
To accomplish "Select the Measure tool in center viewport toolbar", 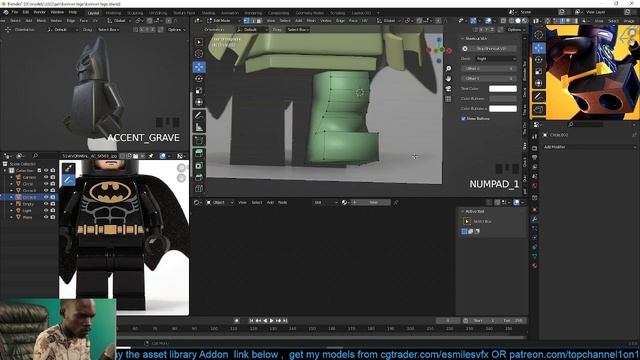I will [199, 127].
